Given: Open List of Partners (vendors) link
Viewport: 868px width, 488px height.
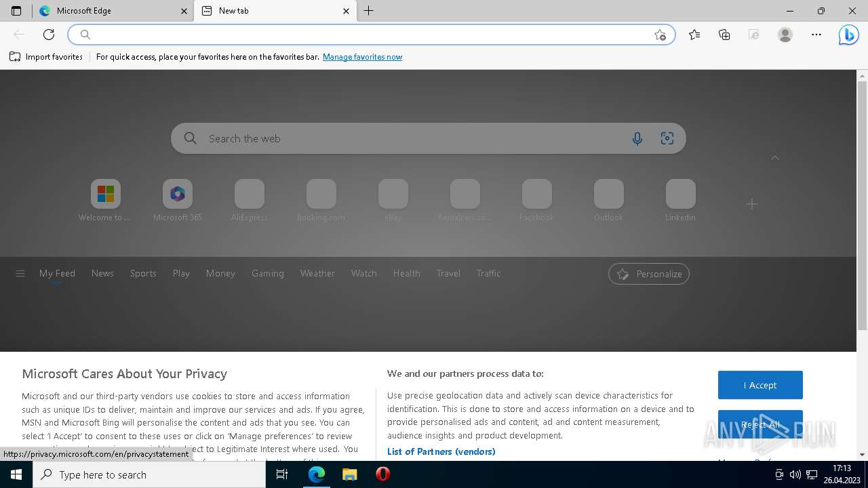Looking at the screenshot, I should click(x=441, y=451).
